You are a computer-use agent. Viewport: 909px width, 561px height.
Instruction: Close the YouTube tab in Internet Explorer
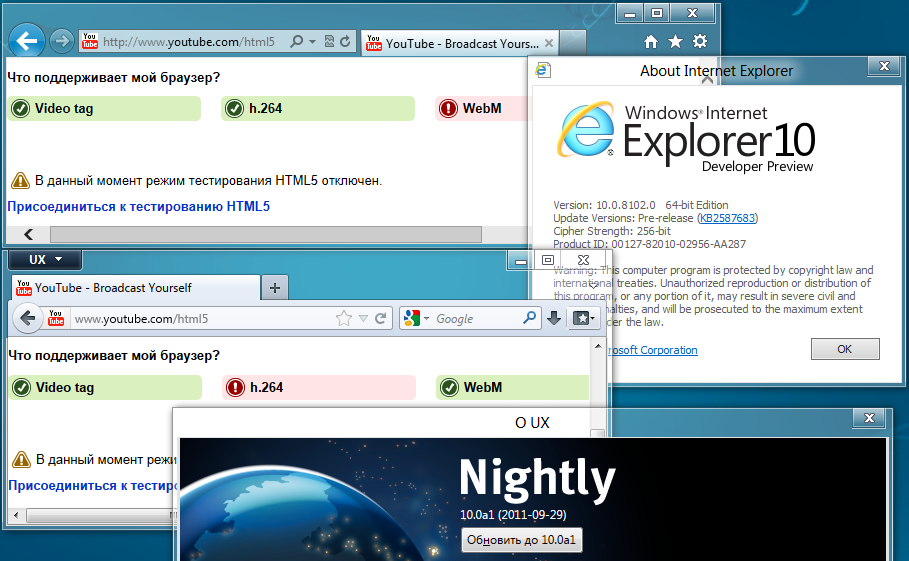point(548,43)
